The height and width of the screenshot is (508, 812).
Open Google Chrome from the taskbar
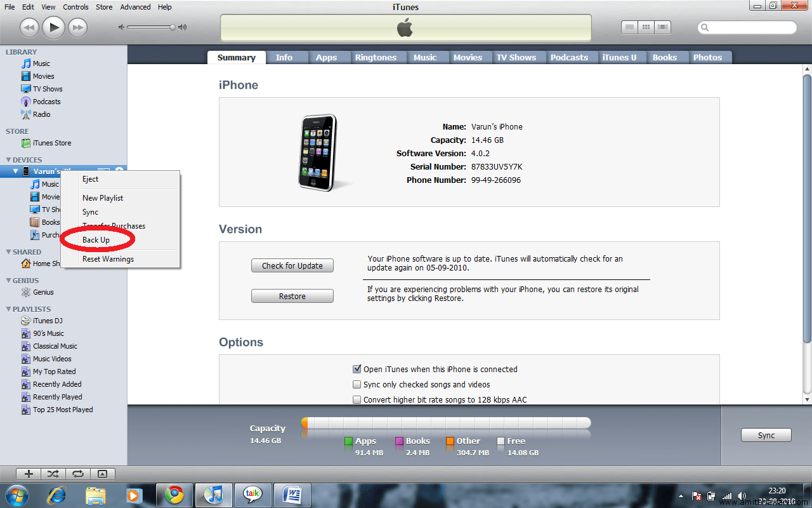click(174, 494)
